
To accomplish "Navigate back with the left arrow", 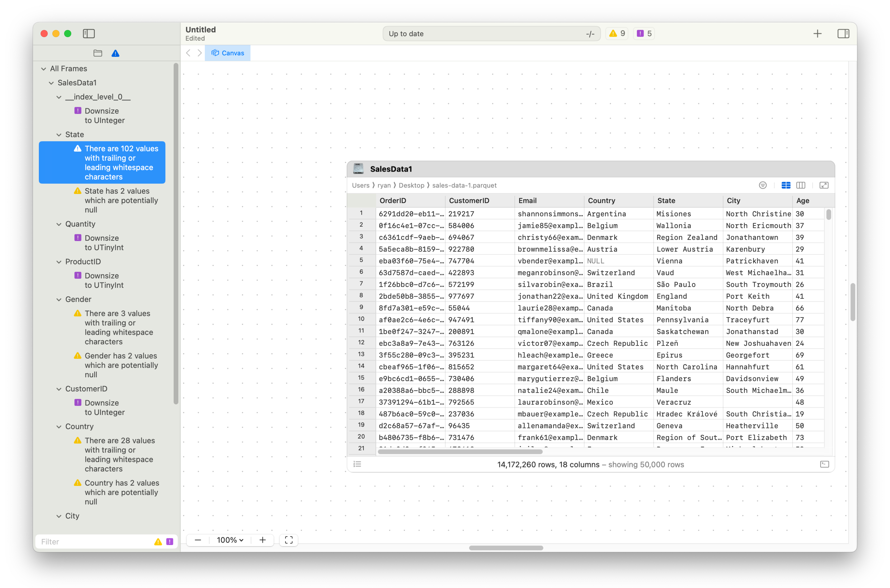I will pyautogui.click(x=188, y=53).
